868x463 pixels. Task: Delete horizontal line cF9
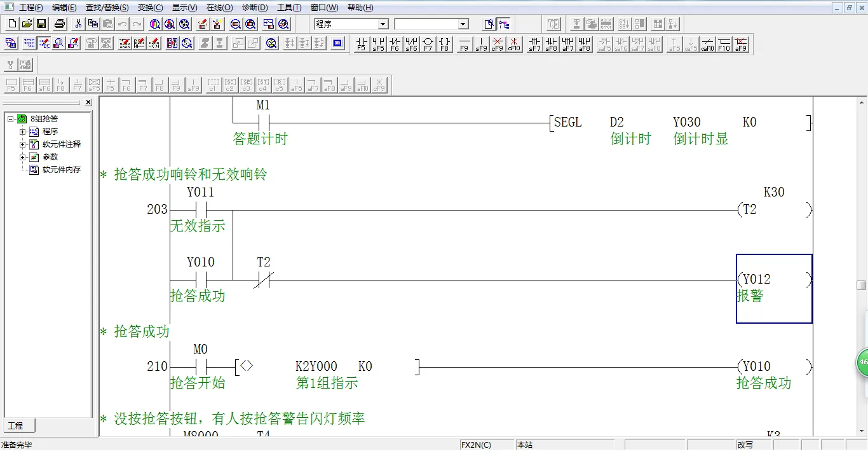pos(498,44)
